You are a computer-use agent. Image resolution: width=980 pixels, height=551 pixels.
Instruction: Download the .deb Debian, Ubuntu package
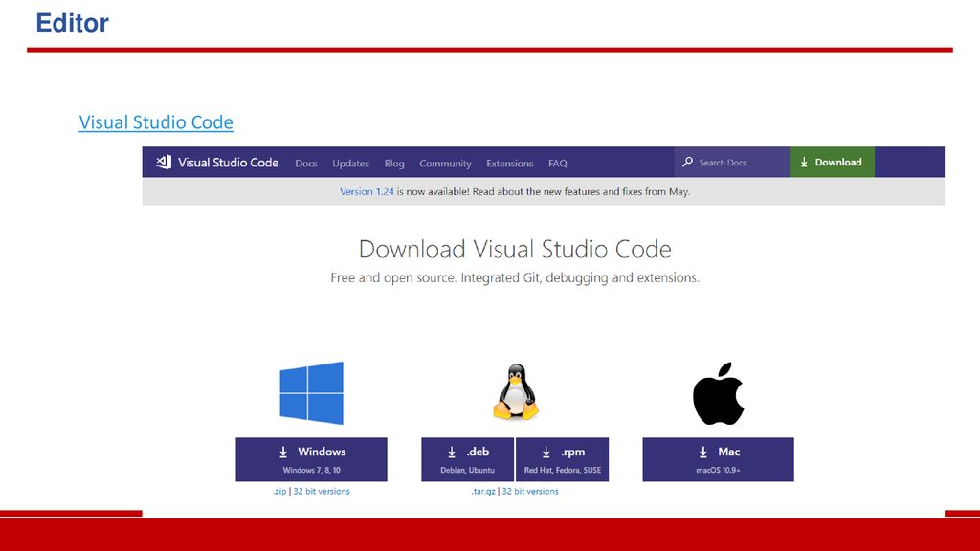467,459
